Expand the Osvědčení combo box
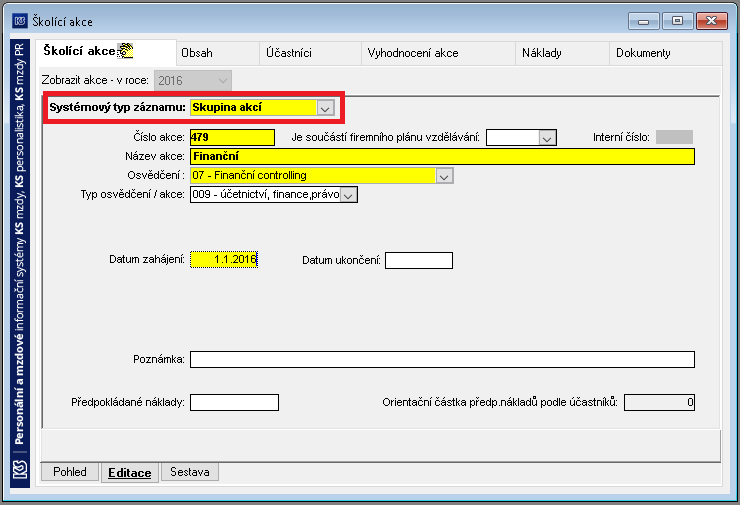Screen dimensions: 740x505 444,176
